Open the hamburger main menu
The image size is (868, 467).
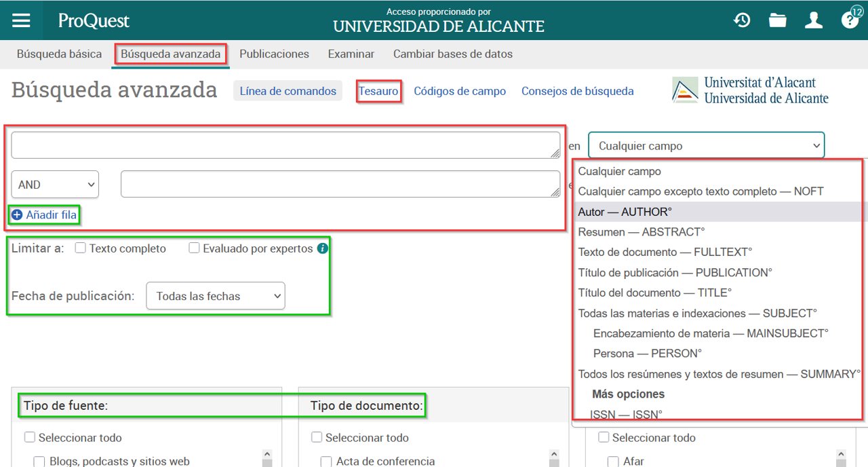pyautogui.click(x=21, y=20)
